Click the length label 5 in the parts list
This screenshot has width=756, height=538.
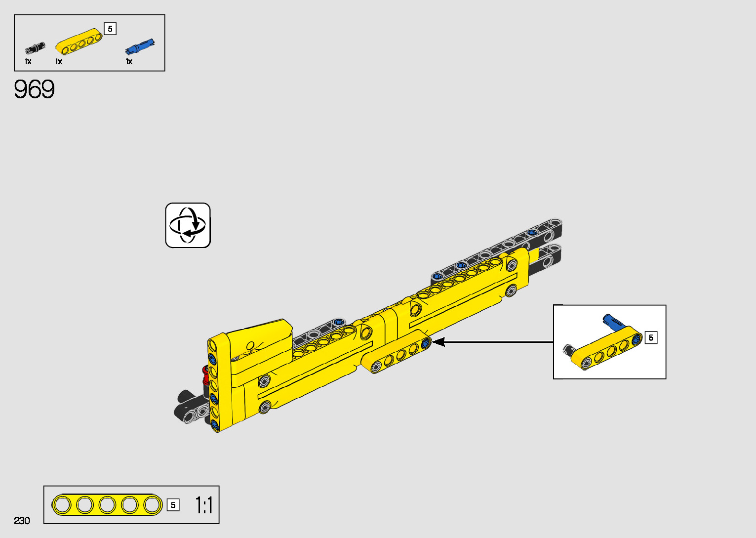pyautogui.click(x=110, y=29)
